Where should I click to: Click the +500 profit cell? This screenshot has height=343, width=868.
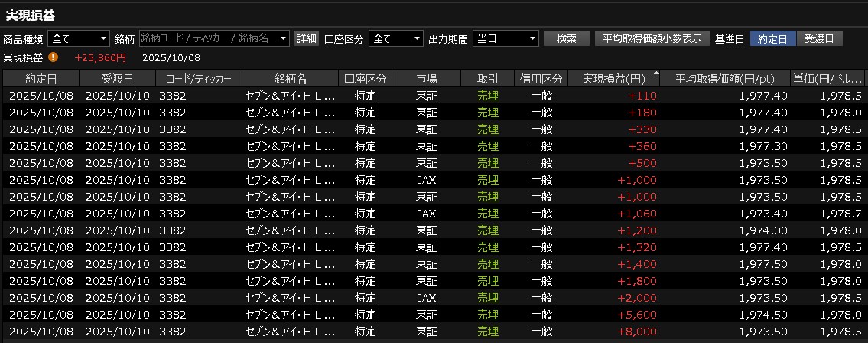pos(642,163)
